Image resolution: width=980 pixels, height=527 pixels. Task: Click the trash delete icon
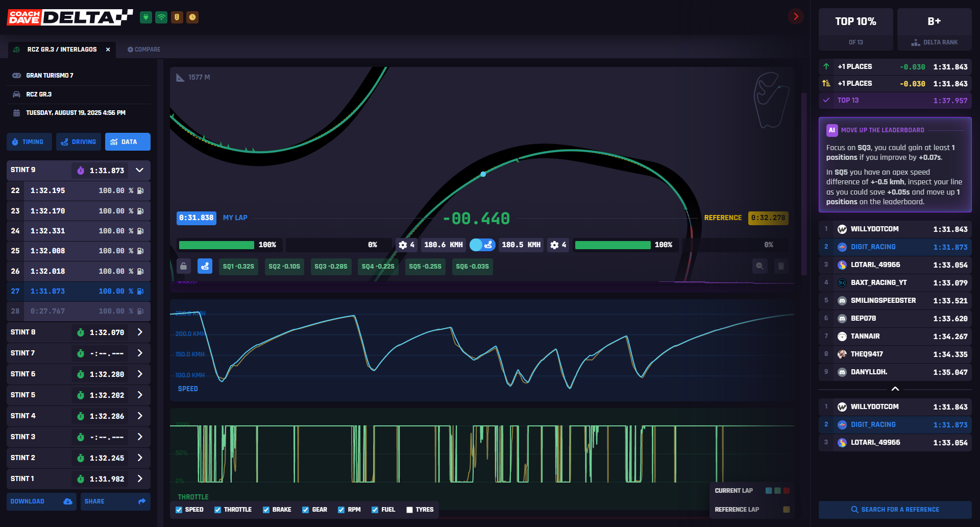pos(781,266)
